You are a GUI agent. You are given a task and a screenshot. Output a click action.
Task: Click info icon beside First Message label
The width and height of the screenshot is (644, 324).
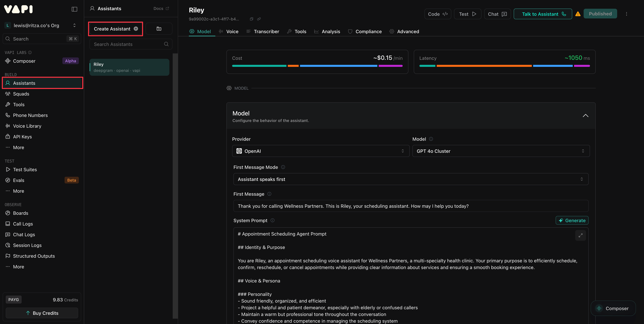point(269,194)
